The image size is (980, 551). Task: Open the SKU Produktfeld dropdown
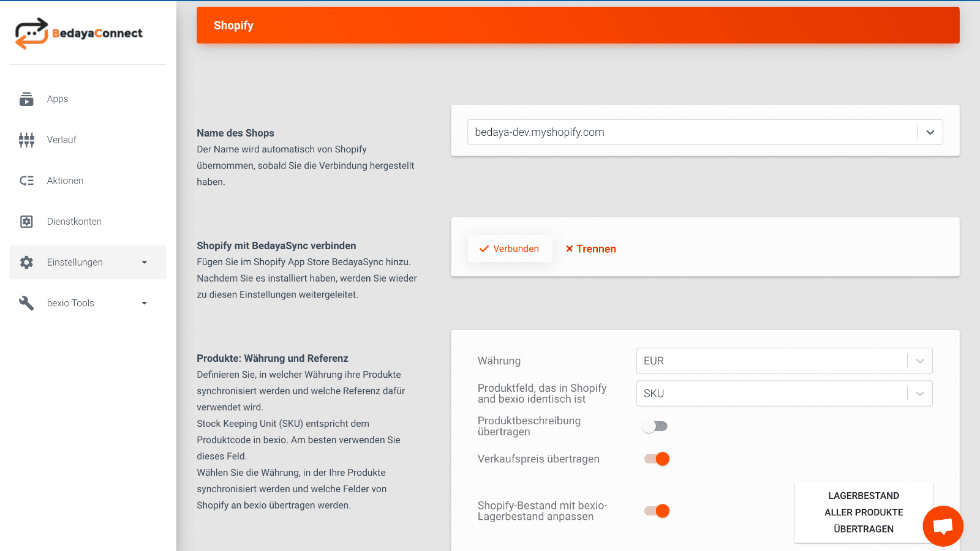[x=919, y=393]
